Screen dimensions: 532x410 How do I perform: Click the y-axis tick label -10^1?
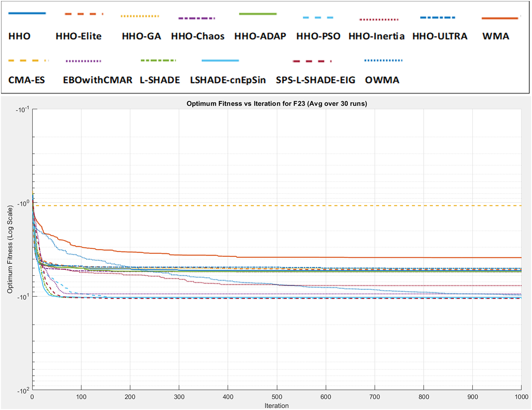click(23, 297)
